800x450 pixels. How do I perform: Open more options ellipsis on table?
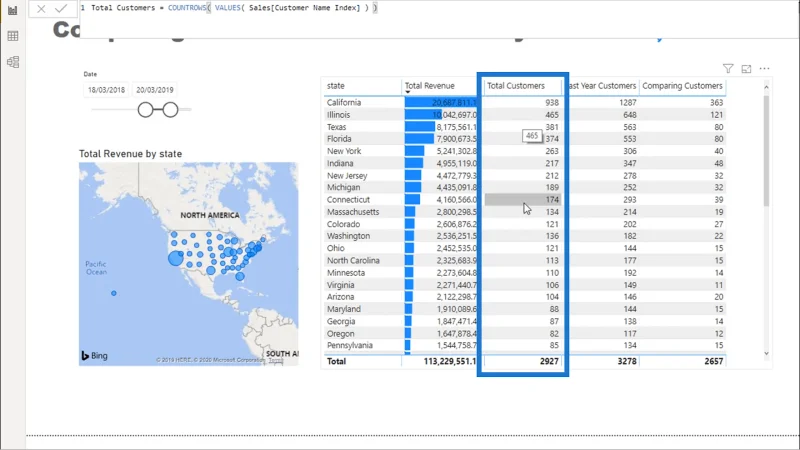point(764,68)
